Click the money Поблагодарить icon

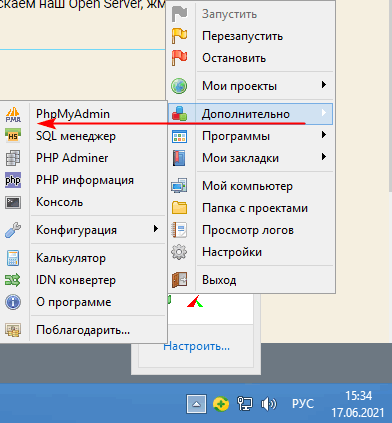tap(13, 330)
